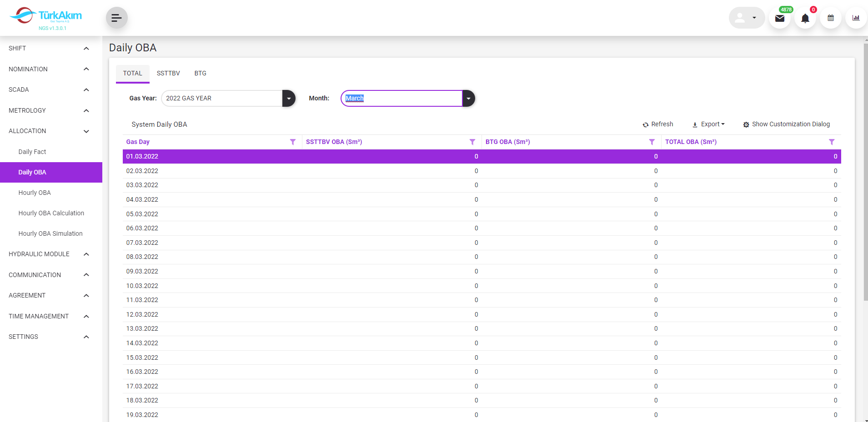Click the hamburger menu toggle button
Viewport: 868px width, 422px height.
point(116,18)
